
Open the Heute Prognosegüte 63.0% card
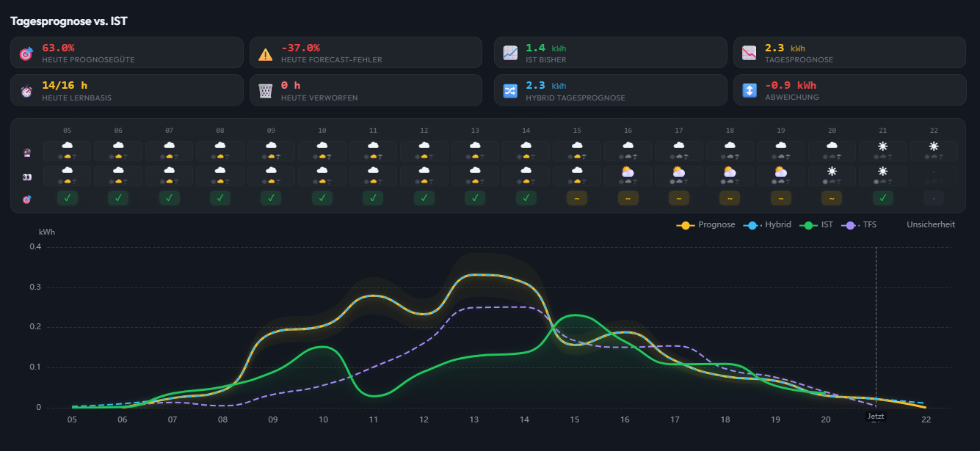coord(127,53)
